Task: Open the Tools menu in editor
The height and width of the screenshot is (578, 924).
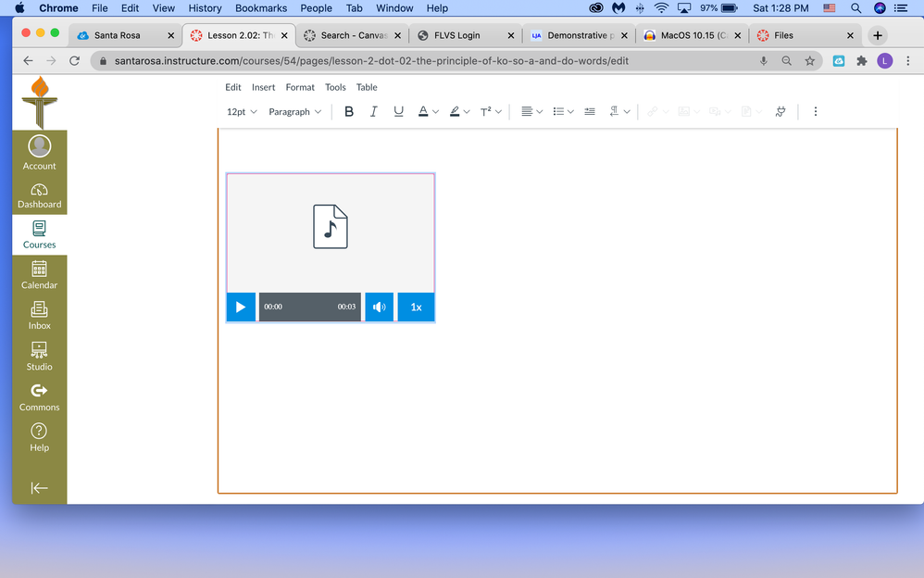Action: pos(335,87)
